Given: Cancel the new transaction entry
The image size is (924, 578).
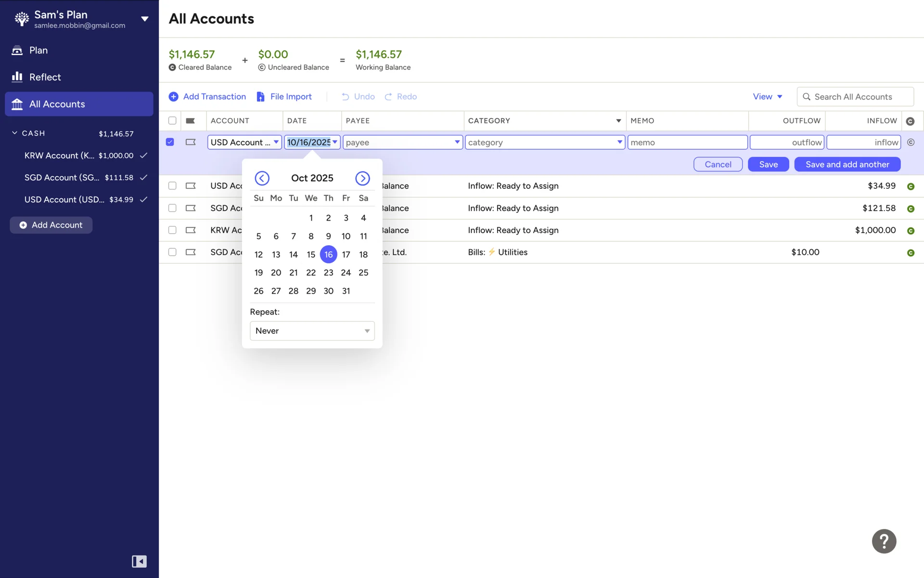Looking at the screenshot, I should point(718,164).
